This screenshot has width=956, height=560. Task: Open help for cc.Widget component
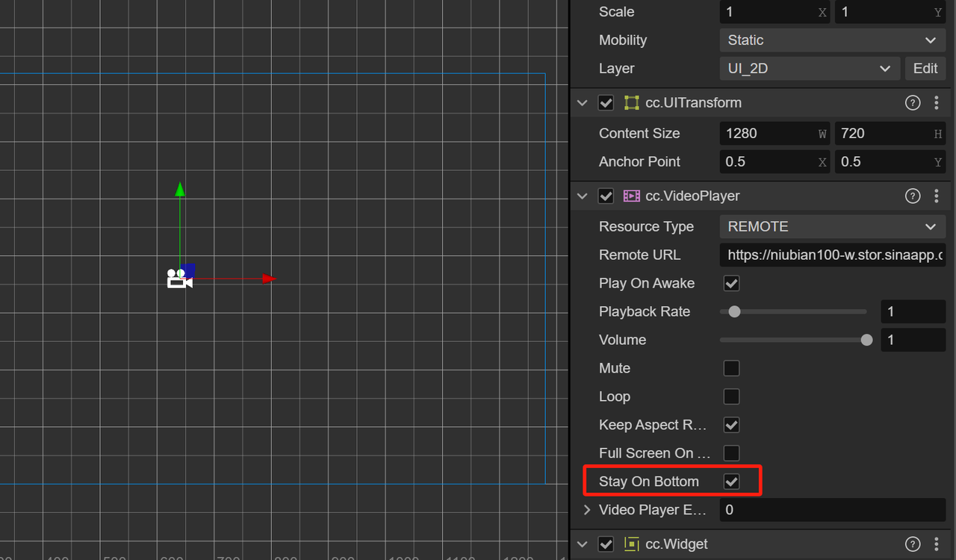[x=912, y=544]
